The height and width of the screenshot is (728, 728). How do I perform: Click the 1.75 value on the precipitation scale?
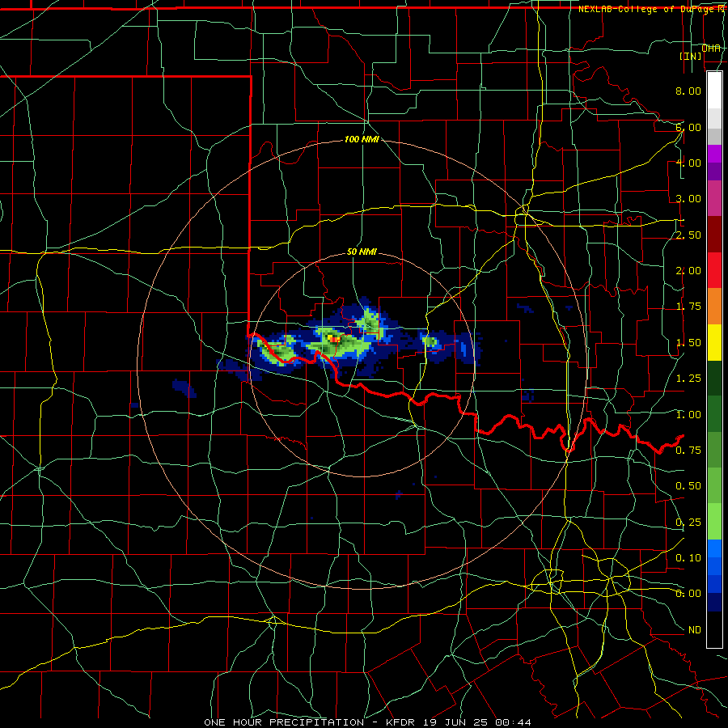688,307
